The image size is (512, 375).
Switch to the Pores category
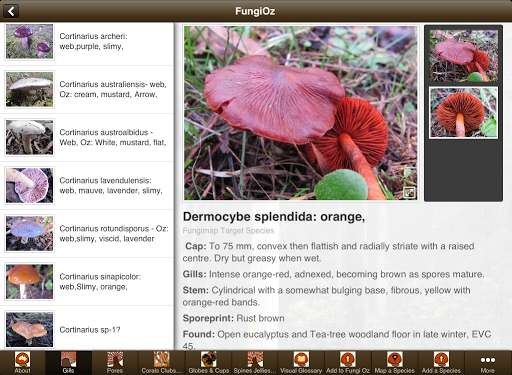pyautogui.click(x=115, y=363)
